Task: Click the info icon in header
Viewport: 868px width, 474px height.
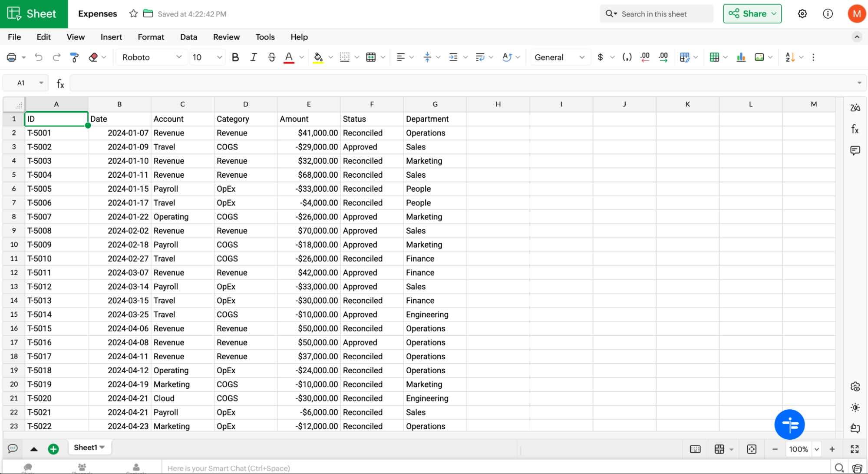Action: click(x=828, y=13)
